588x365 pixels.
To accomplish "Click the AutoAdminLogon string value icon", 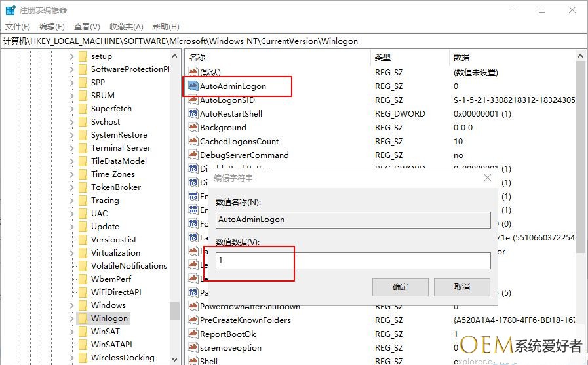I will (193, 86).
